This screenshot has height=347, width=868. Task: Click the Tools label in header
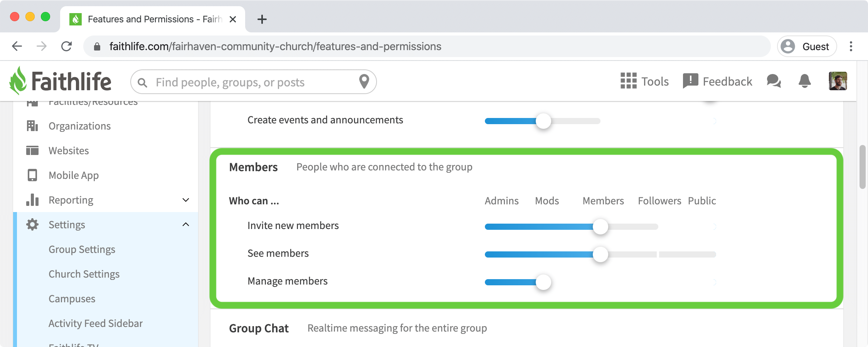click(655, 81)
